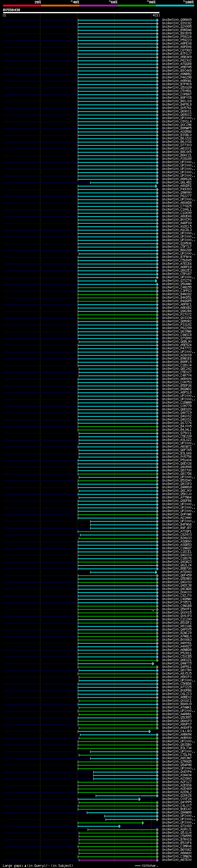Click the AV558438 query name
Screen dimensions: 197x868
(11, 10)
